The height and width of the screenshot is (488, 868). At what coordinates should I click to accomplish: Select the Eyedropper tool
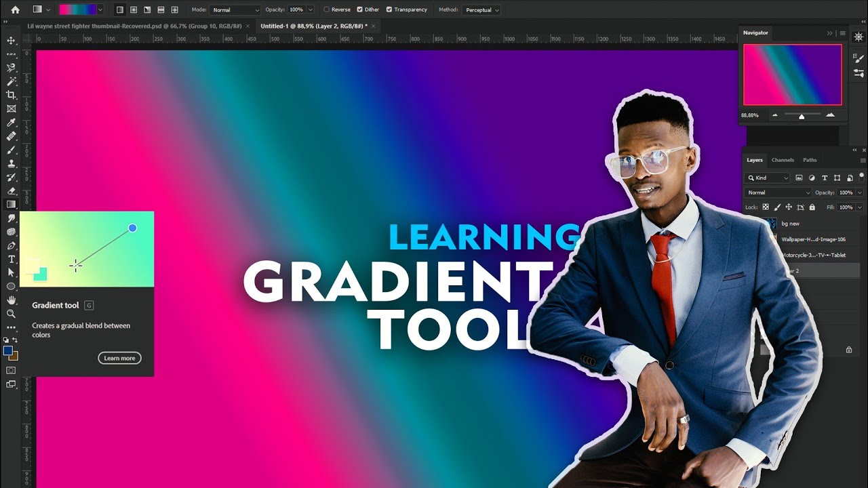click(x=11, y=123)
